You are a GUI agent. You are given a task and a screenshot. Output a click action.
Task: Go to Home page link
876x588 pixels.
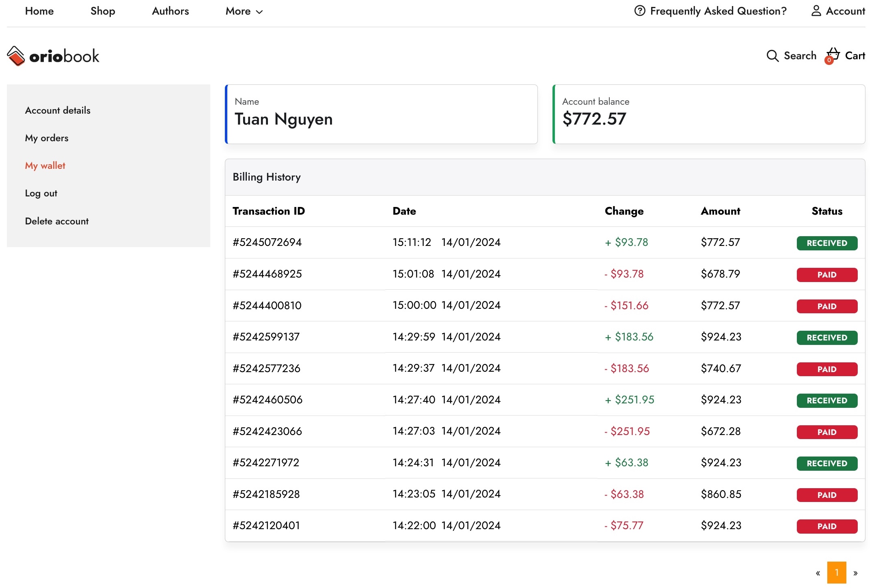coord(39,11)
